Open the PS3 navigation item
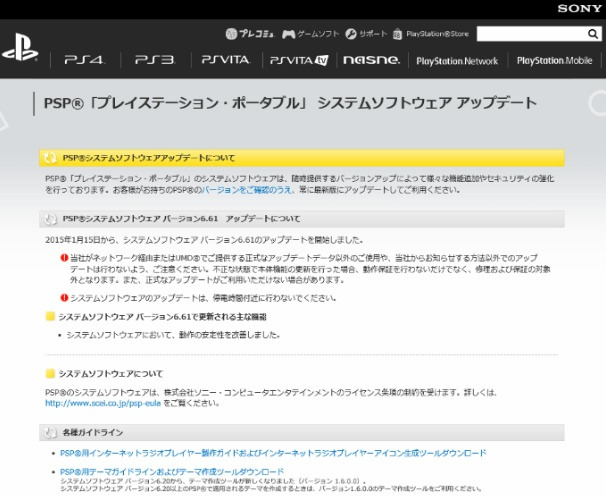 coord(155,60)
